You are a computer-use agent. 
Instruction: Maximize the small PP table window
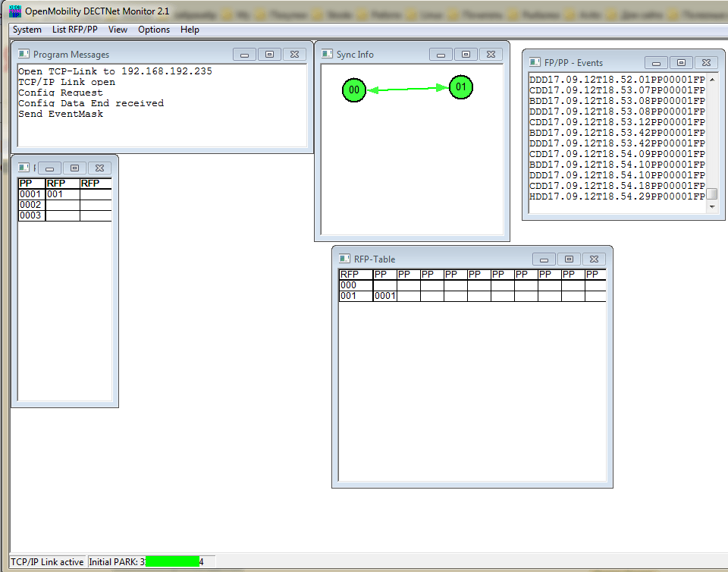74,168
